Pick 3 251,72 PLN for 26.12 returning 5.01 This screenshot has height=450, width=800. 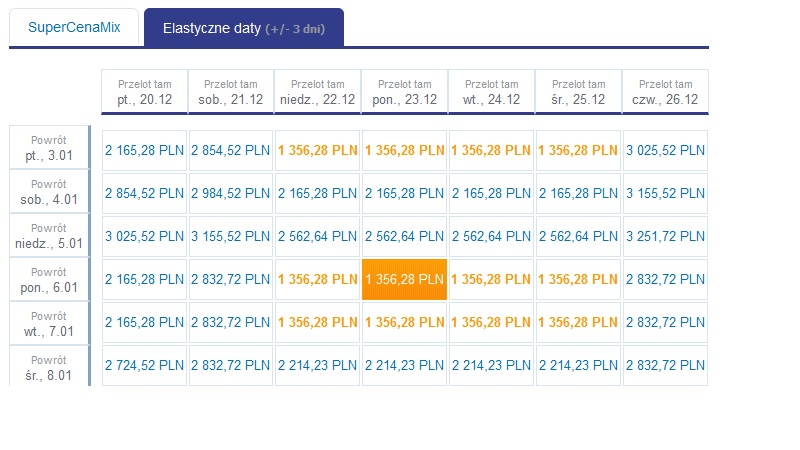pos(665,236)
